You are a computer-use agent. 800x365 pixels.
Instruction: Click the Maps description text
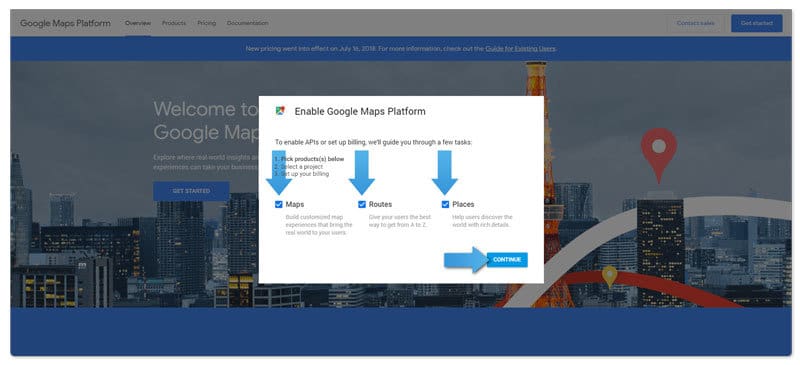pos(319,225)
